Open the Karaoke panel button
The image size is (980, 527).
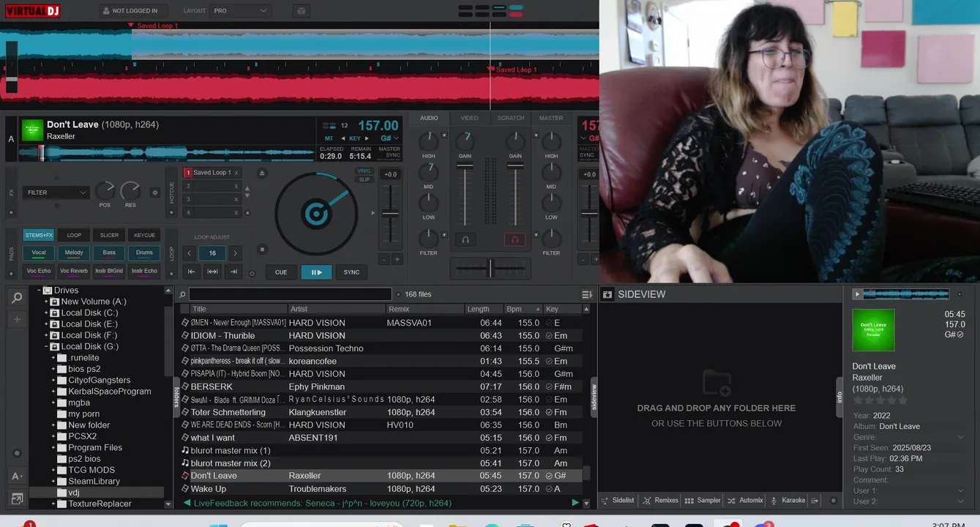pos(788,501)
